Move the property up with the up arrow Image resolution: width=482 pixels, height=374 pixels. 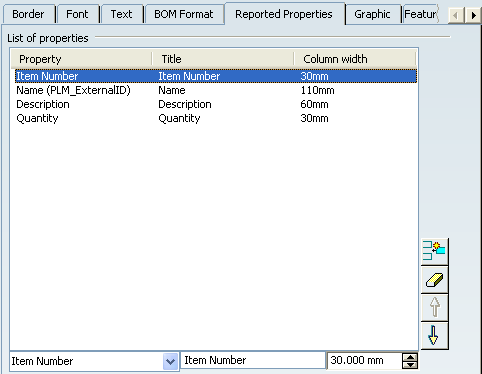click(x=434, y=307)
